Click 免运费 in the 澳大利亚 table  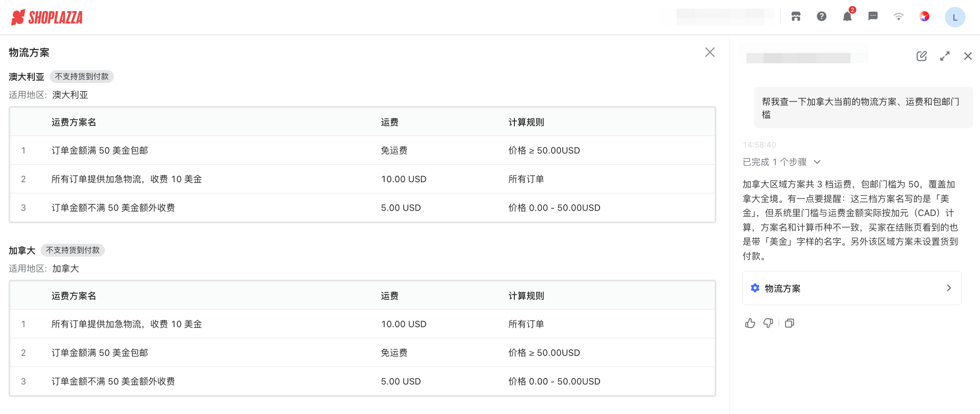click(394, 151)
